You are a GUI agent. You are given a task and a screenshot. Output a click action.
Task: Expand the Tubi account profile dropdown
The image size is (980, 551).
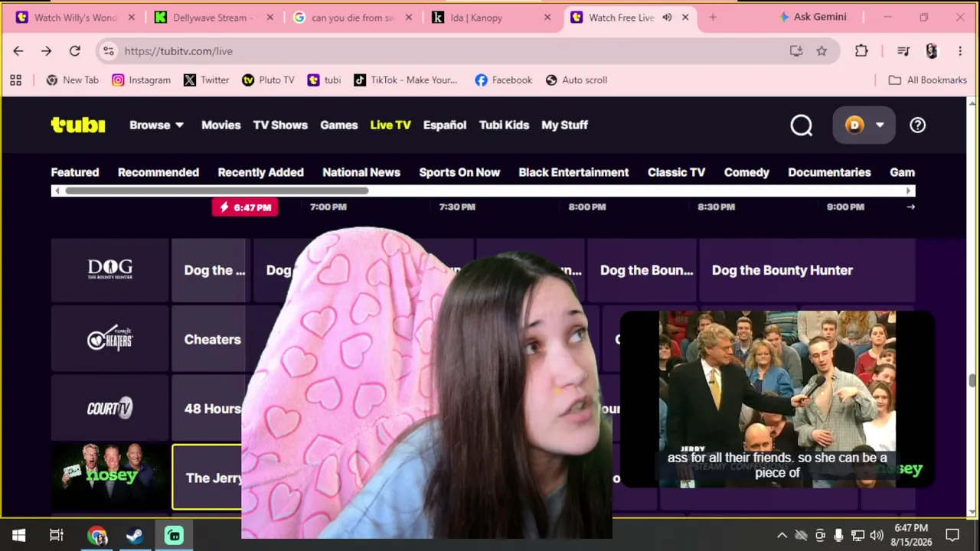(x=864, y=125)
